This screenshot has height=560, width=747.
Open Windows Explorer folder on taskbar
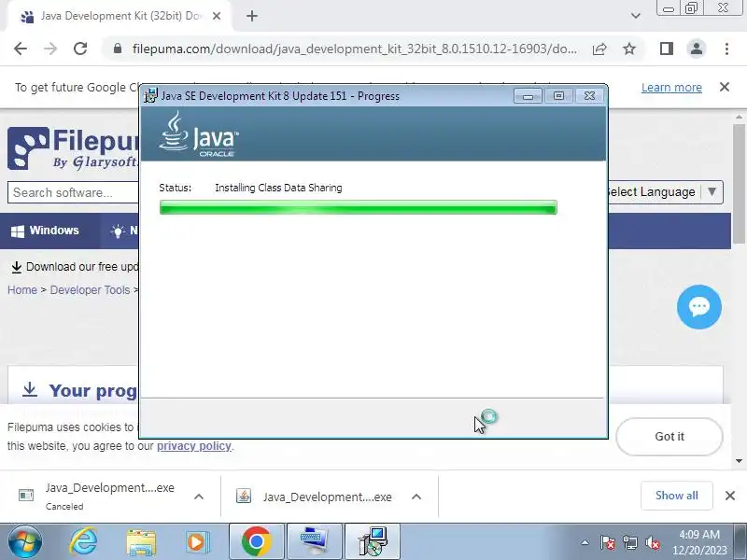tap(141, 542)
